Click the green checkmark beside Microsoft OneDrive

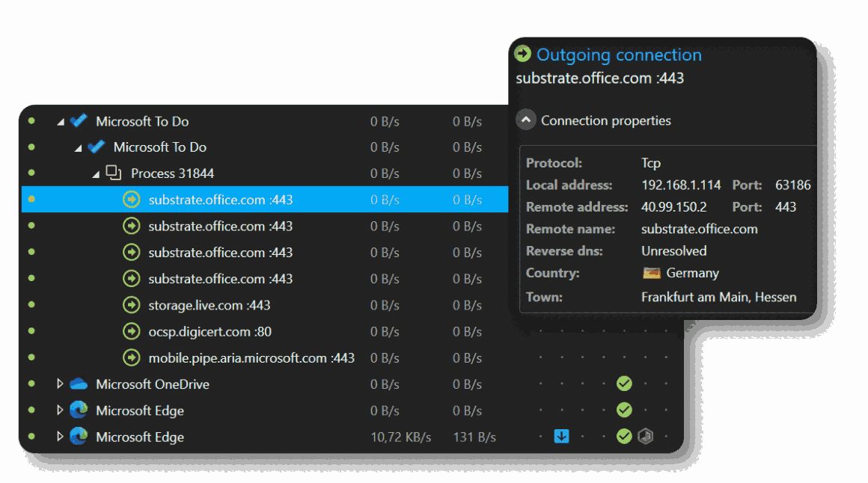(624, 384)
